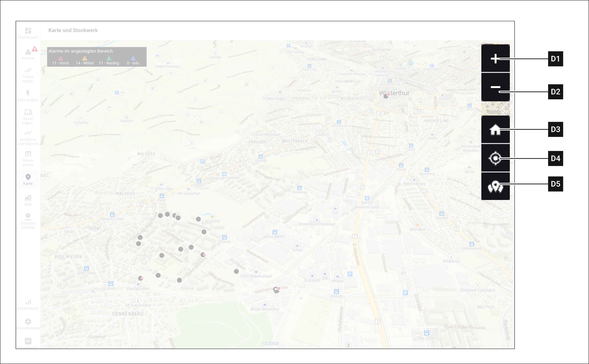Click the zoom in plus button
This screenshot has width=589, height=364.
point(495,58)
